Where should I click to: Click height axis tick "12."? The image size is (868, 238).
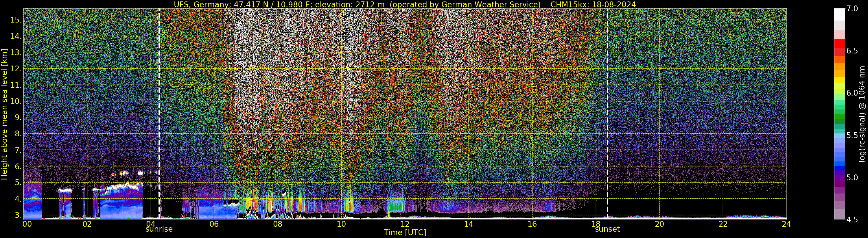coord(16,69)
